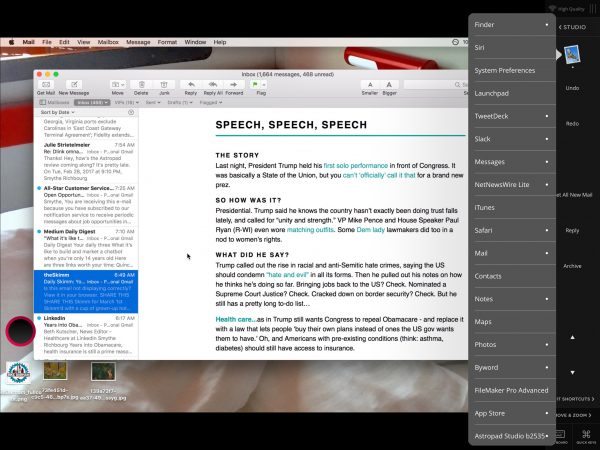Screen dimensions: 600x450
Task: Open the 'matching outfits' link
Action: [310, 230]
